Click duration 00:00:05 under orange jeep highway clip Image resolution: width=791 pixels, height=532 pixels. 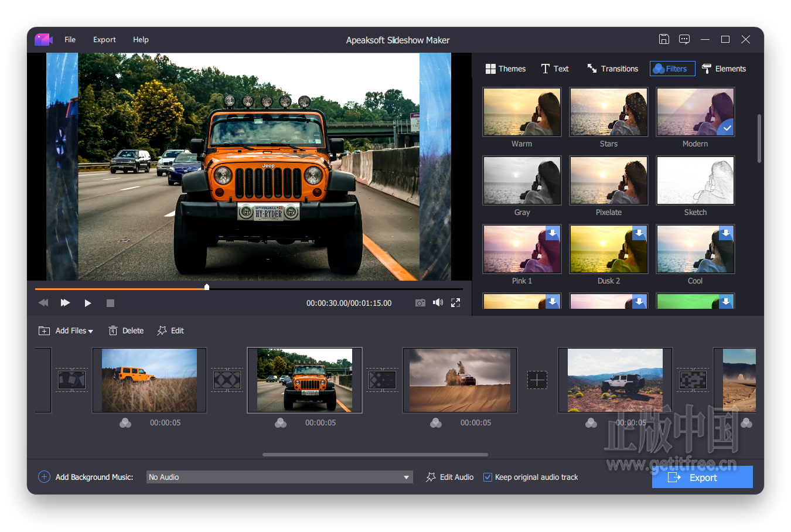coord(321,422)
